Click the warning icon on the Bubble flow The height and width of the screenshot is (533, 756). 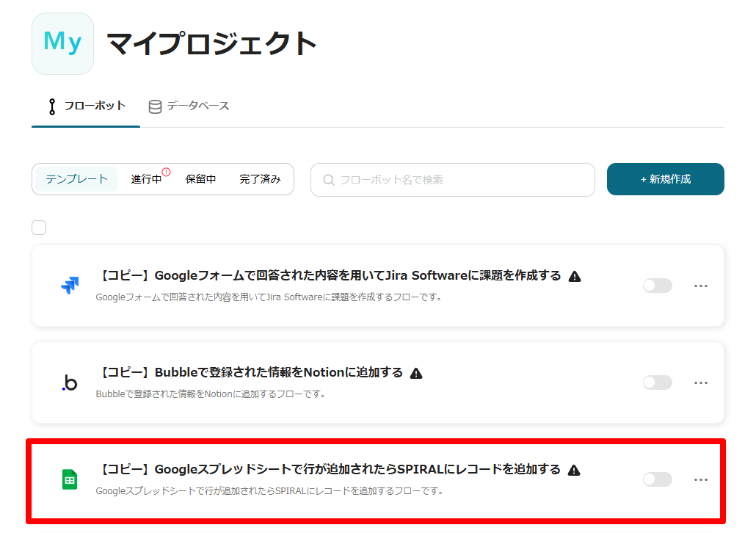(416, 374)
